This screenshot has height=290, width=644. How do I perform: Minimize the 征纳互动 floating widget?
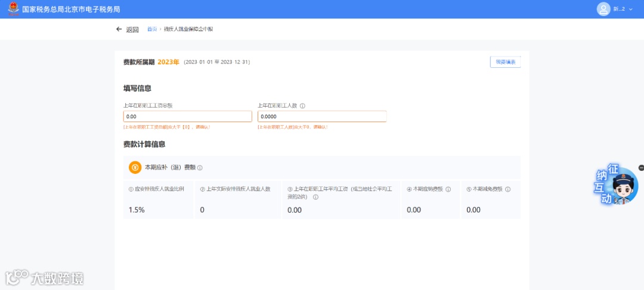[641, 167]
